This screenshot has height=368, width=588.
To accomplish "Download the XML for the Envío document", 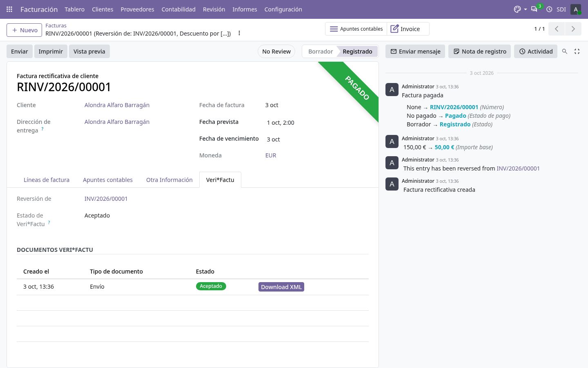I will [x=281, y=287].
